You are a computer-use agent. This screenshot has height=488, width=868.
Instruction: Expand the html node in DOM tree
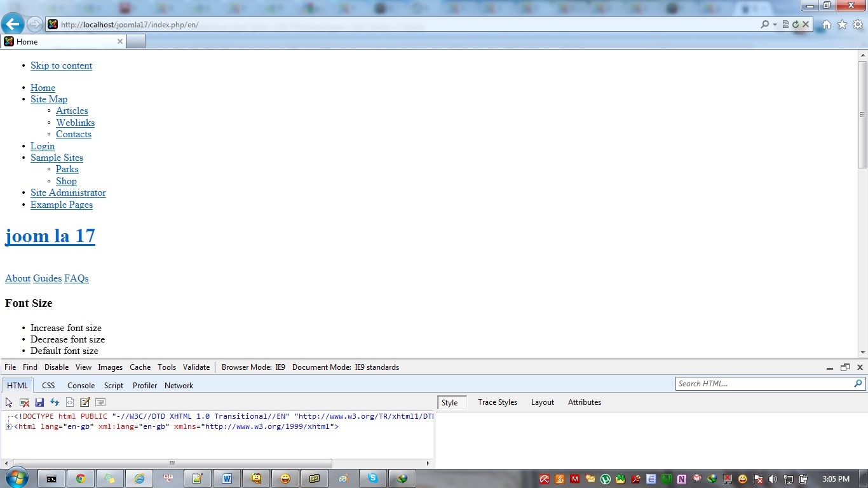click(x=9, y=426)
